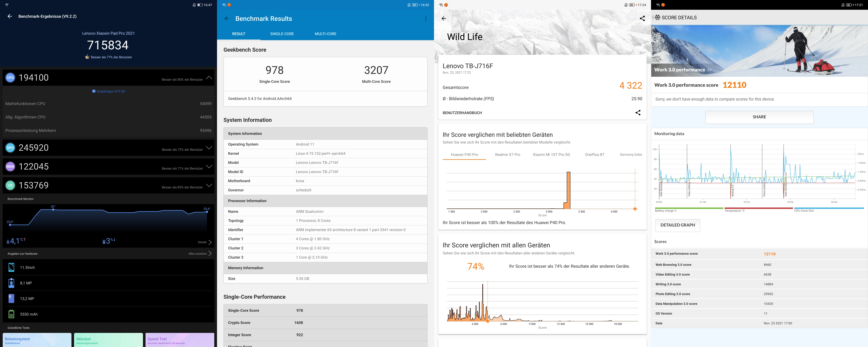The image size is (868, 347).
Task: Start the Belastungstest stability test
Action: click(37, 340)
